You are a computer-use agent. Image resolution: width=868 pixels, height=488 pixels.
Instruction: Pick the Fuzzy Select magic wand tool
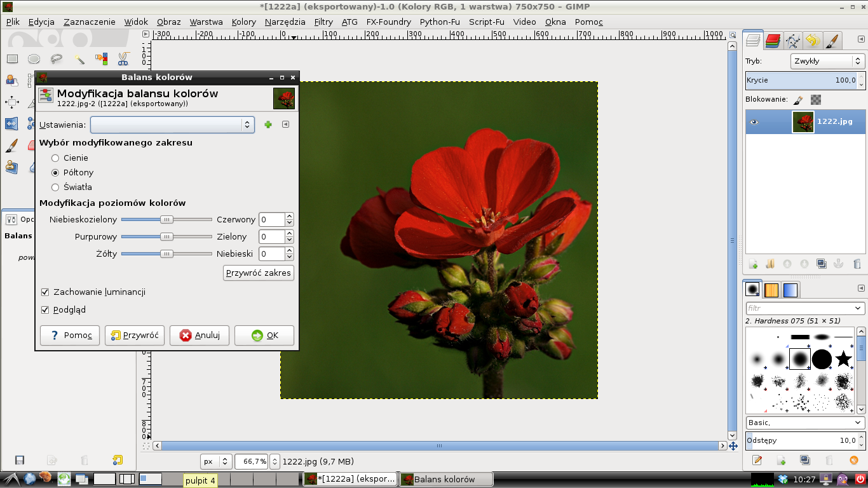[x=79, y=59]
